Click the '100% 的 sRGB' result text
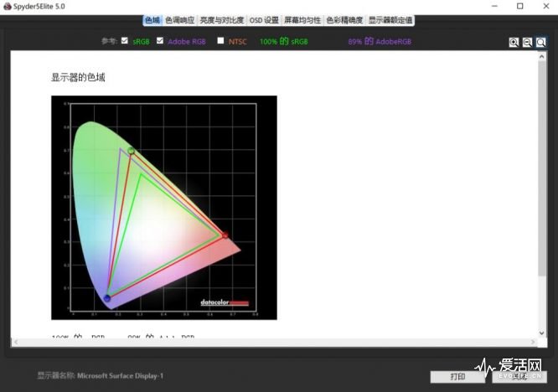This screenshot has height=392, width=558. pyautogui.click(x=284, y=41)
